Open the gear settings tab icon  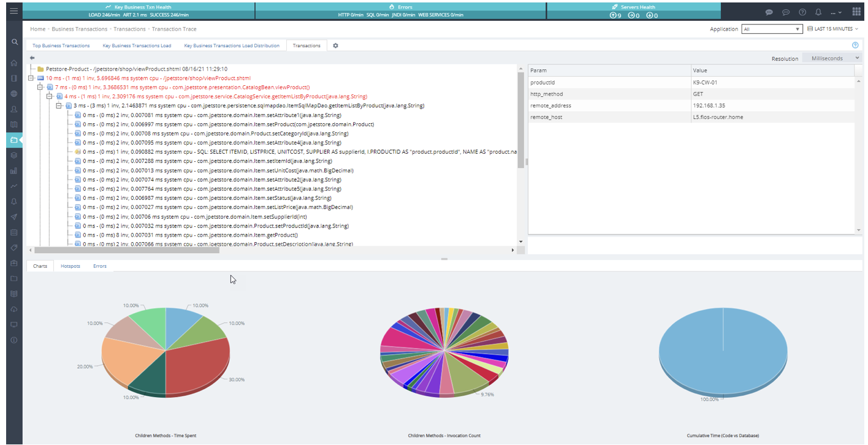tap(335, 45)
